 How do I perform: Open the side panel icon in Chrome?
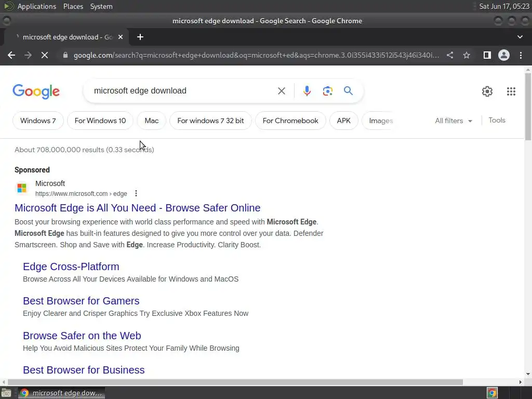487,55
